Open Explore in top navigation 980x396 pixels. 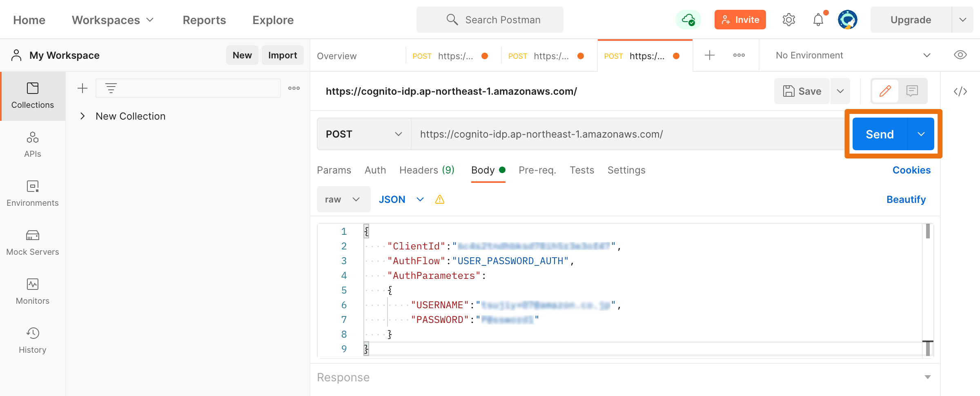[x=273, y=20]
